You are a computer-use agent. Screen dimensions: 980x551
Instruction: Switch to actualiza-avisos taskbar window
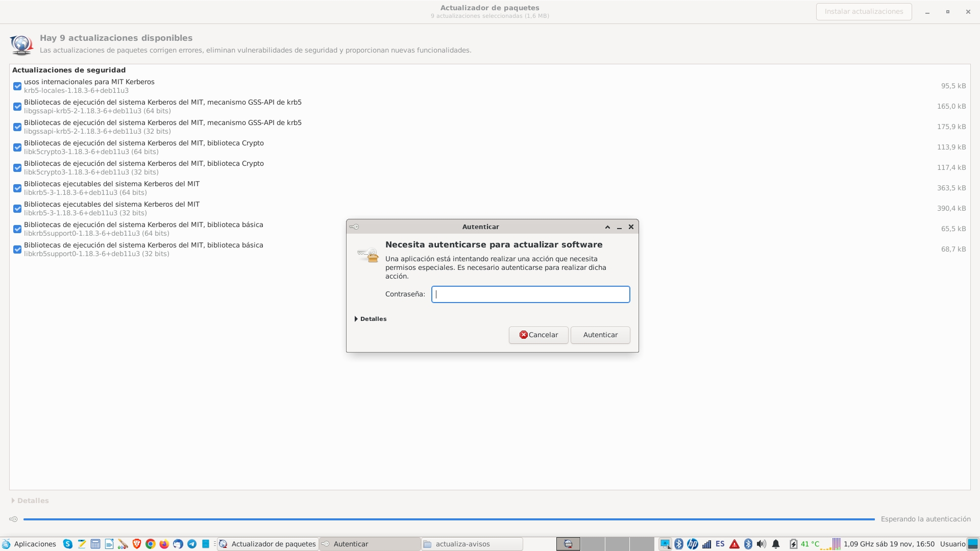(472, 544)
